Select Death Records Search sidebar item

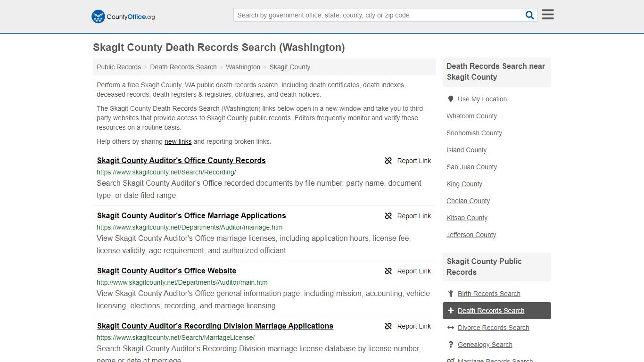496,311
